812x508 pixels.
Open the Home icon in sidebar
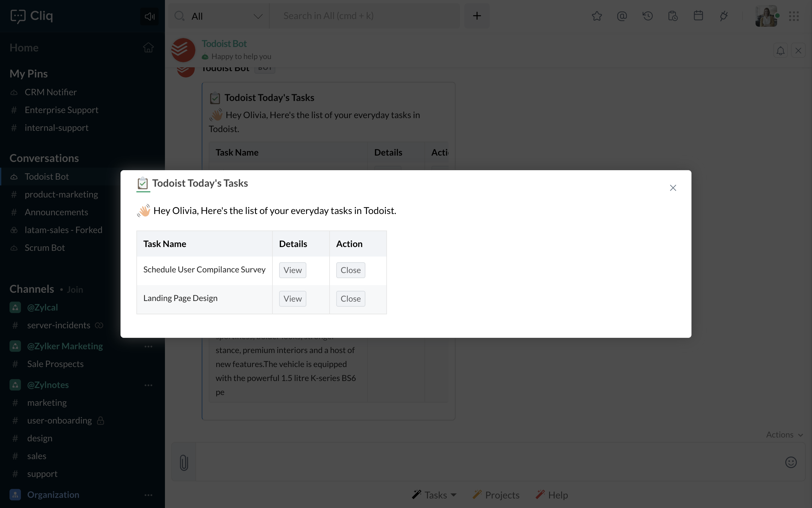[x=148, y=47]
